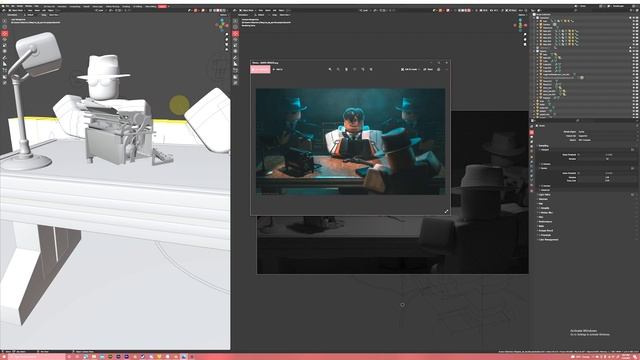Viewport: 640px width, 360px height.
Task: Click the zoom icon under left viewport gizmo
Action: (x=227, y=34)
